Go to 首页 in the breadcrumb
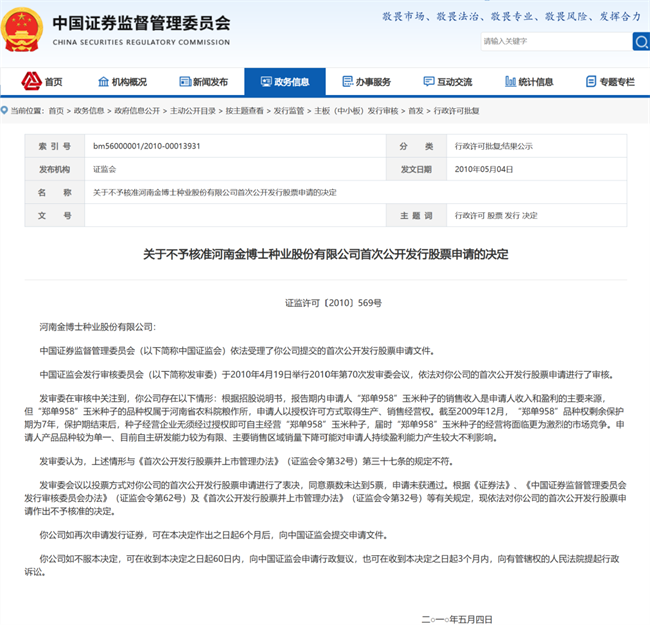 click(x=55, y=111)
